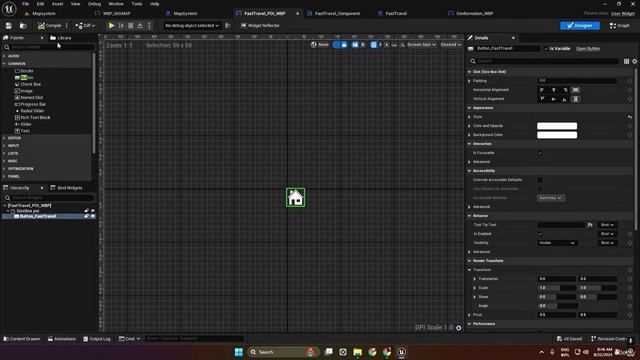Click the Eject icon in play controls
640x360 pixels.
click(x=140, y=26)
